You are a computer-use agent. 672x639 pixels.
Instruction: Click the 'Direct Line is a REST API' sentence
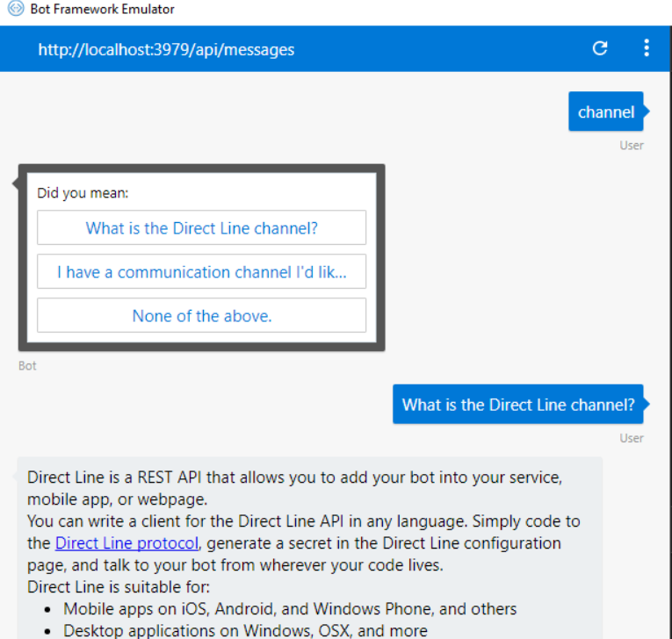tap(294, 488)
